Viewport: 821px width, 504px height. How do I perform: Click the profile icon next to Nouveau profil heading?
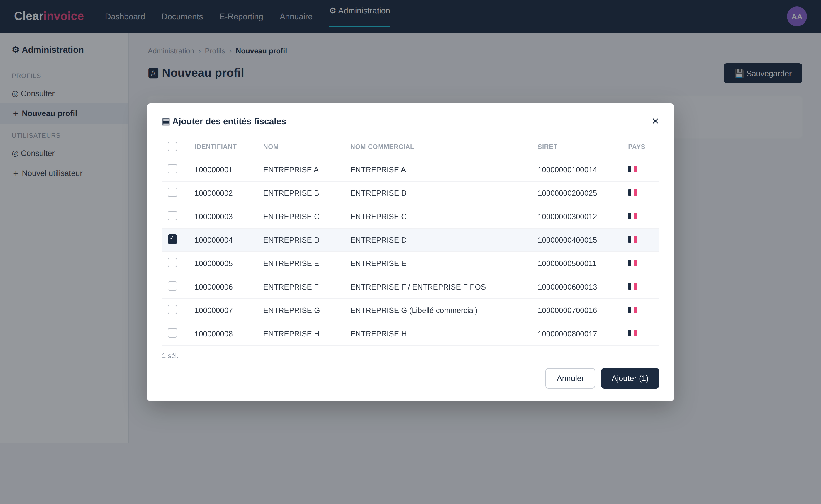tap(153, 73)
